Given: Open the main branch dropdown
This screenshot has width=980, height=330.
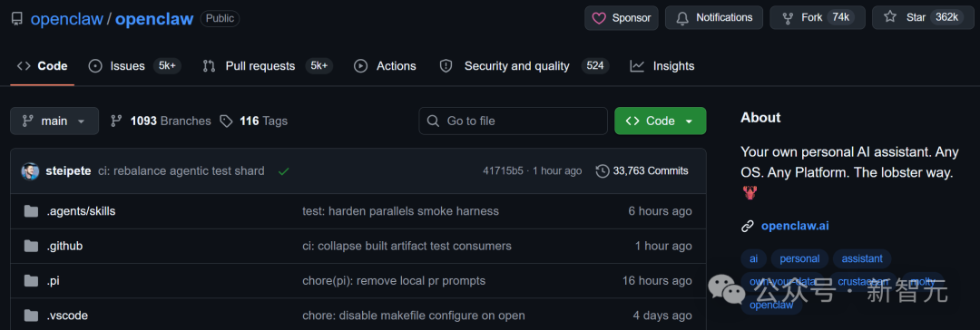Looking at the screenshot, I should pyautogui.click(x=54, y=121).
